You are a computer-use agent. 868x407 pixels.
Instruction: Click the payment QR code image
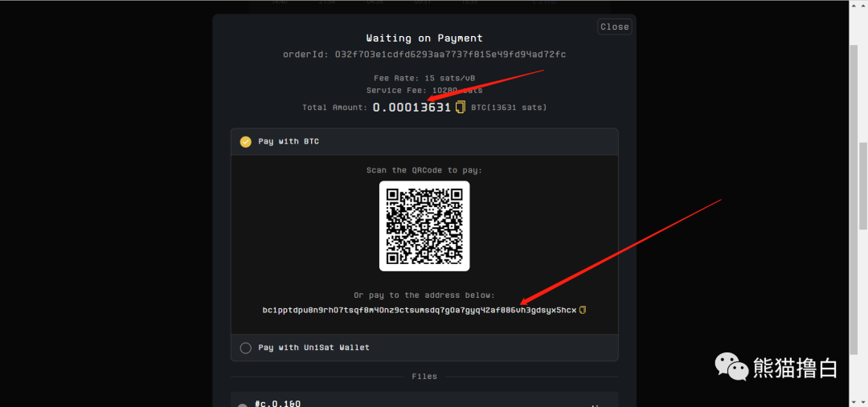click(x=424, y=226)
